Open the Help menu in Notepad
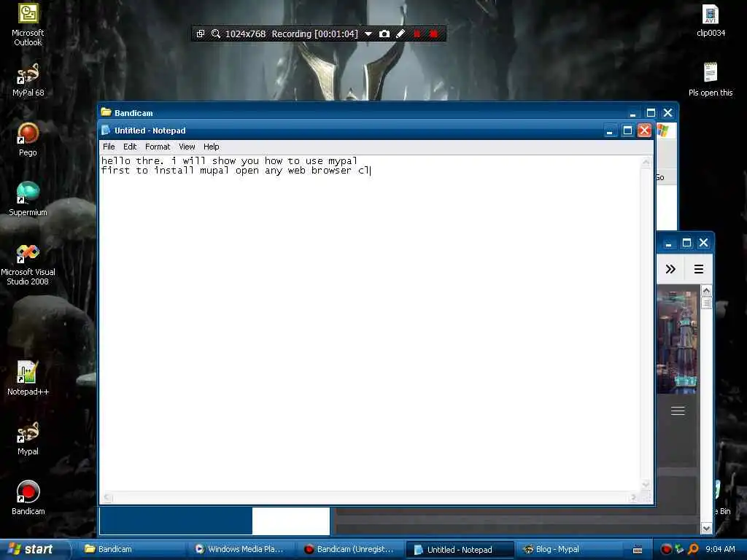 (x=211, y=147)
